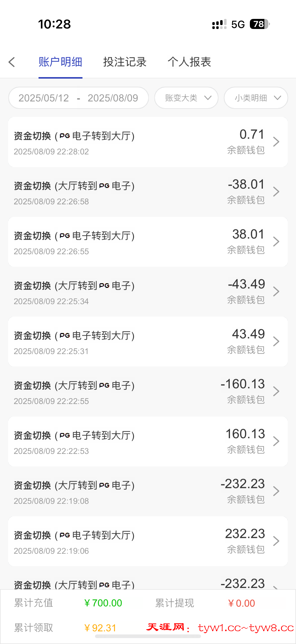Open details arrow for 0.71 transaction
The width and height of the screenshot is (296, 644).
(276, 142)
